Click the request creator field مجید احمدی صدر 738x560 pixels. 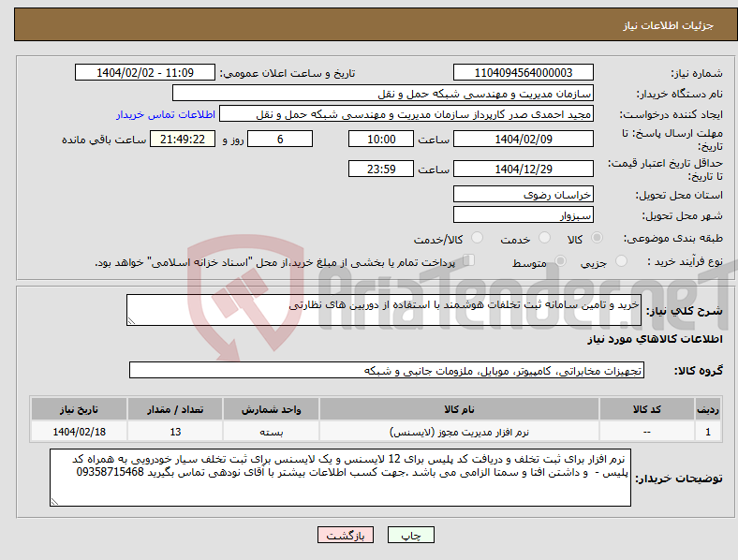coord(406,114)
